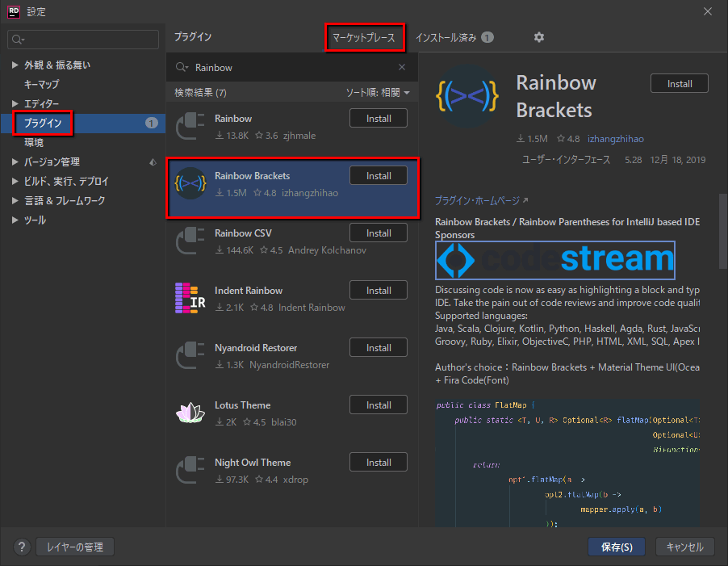Click the codestream sponsor banner
This screenshot has width=728, height=566.
[x=554, y=260]
